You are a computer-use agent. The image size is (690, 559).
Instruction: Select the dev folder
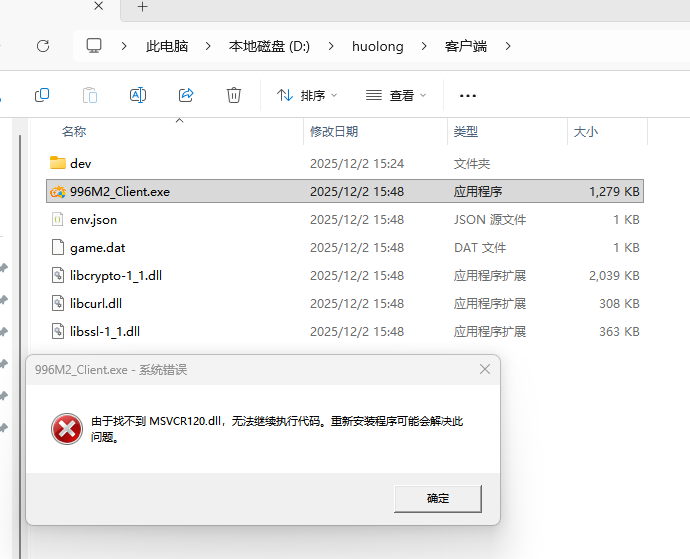click(80, 163)
